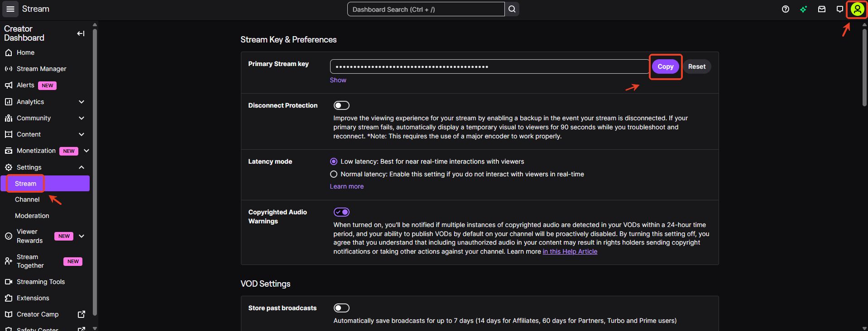Viewport: 868px width, 331px height.
Task: Open the hamburger navigation menu
Action: pyautogui.click(x=10, y=9)
